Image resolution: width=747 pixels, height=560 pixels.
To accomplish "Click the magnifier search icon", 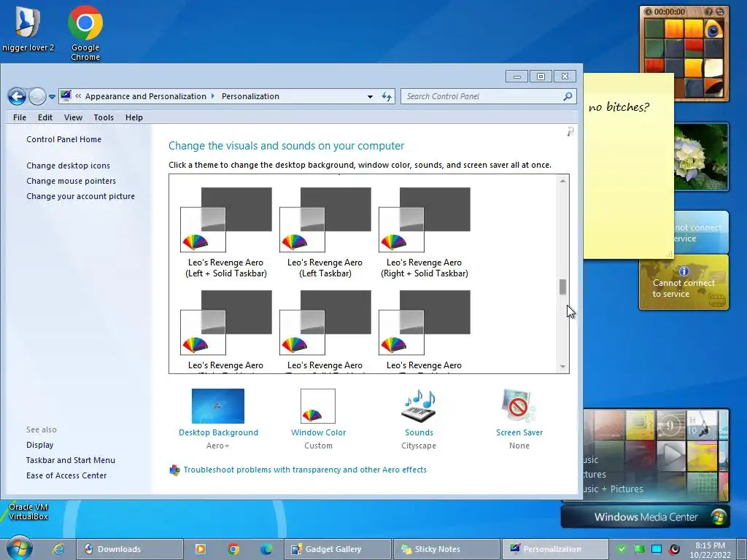I will coord(568,96).
